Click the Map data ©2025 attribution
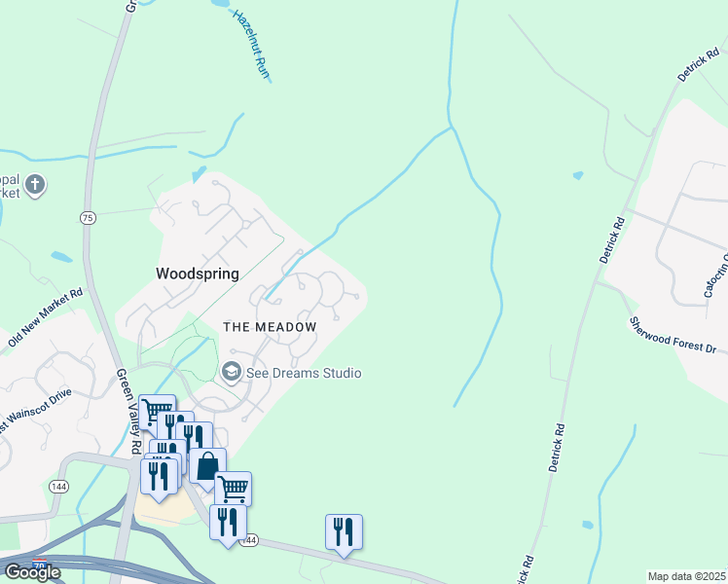 (x=686, y=576)
